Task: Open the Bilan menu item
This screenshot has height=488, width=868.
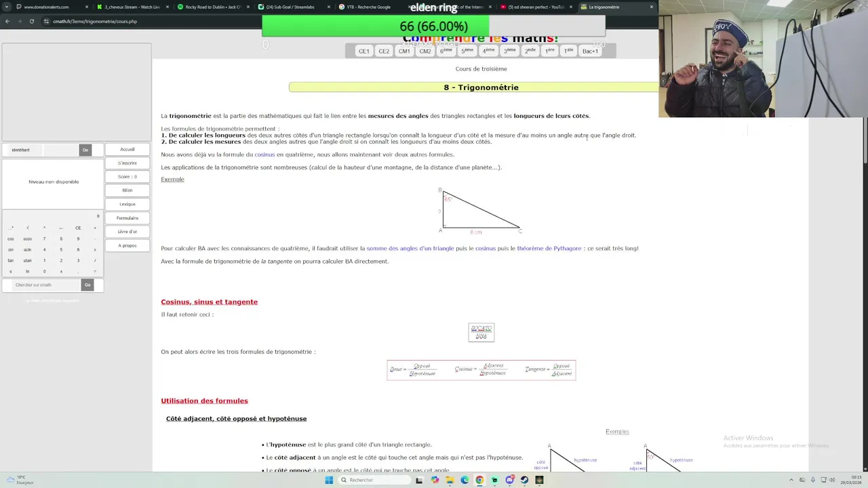Action: tap(127, 190)
